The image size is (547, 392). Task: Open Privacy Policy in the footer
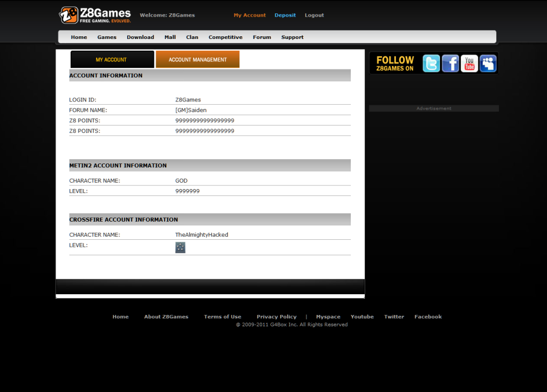click(x=276, y=317)
